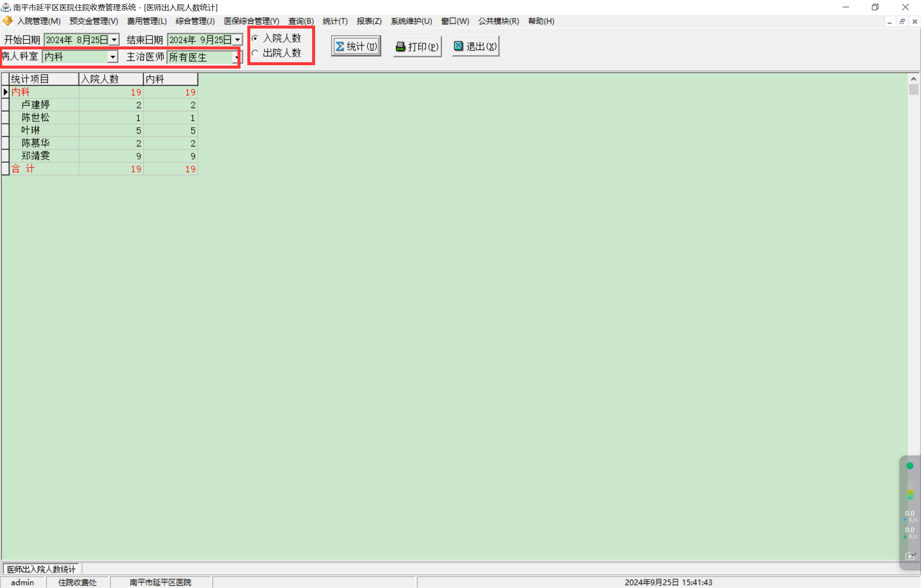Expand the 主治医师 所有医生 dropdown
Image resolution: width=921 pixels, height=588 pixels.
tap(236, 57)
